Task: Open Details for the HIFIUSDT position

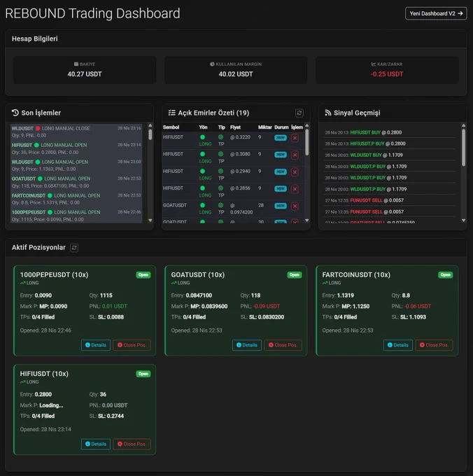Action: [96, 444]
